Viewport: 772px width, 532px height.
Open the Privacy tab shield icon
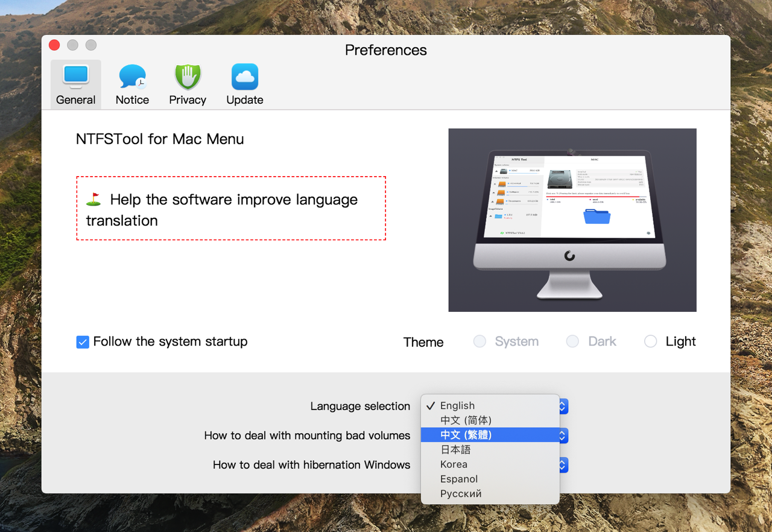pos(188,77)
